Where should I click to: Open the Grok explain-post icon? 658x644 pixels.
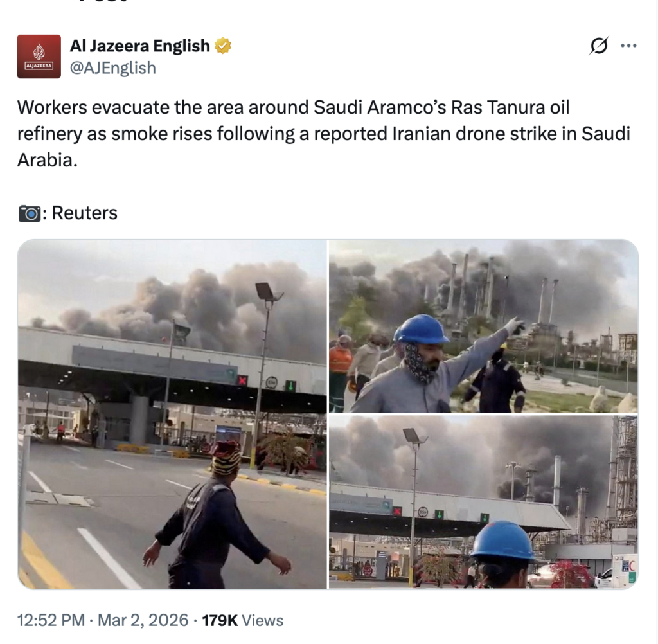tap(599, 46)
